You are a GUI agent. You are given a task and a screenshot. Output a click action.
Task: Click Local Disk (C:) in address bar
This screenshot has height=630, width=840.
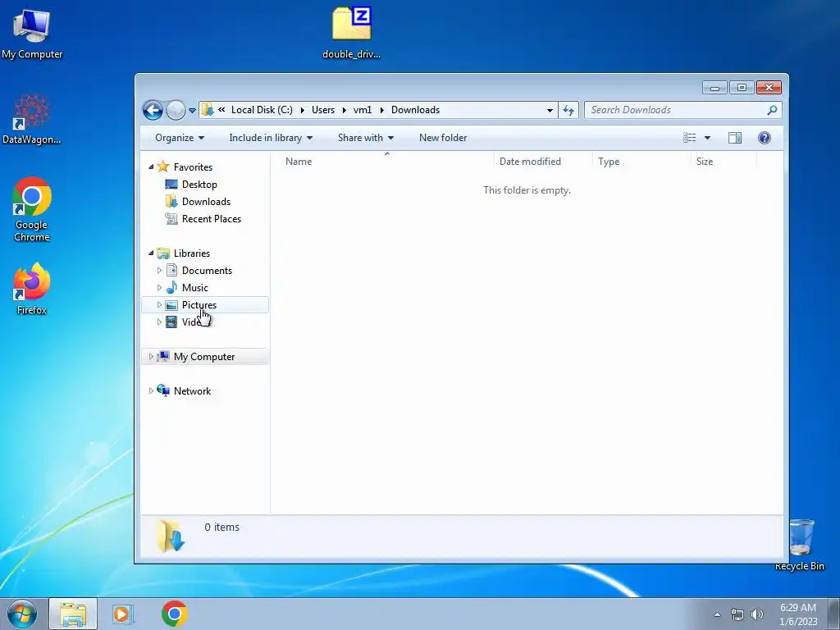pos(262,110)
